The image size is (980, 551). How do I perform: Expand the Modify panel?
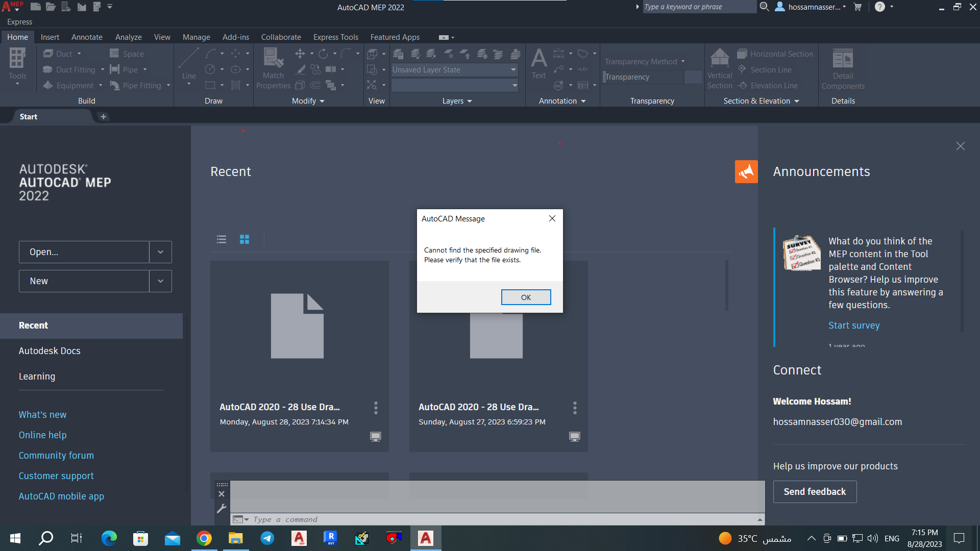(x=308, y=101)
